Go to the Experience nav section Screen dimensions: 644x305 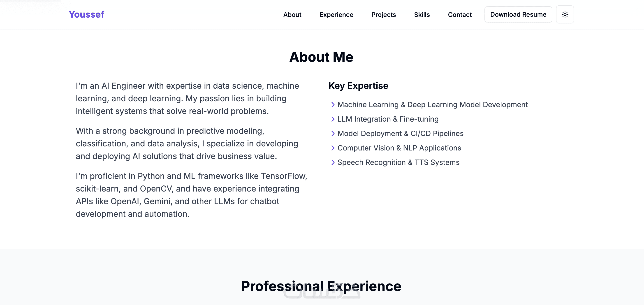click(x=336, y=15)
